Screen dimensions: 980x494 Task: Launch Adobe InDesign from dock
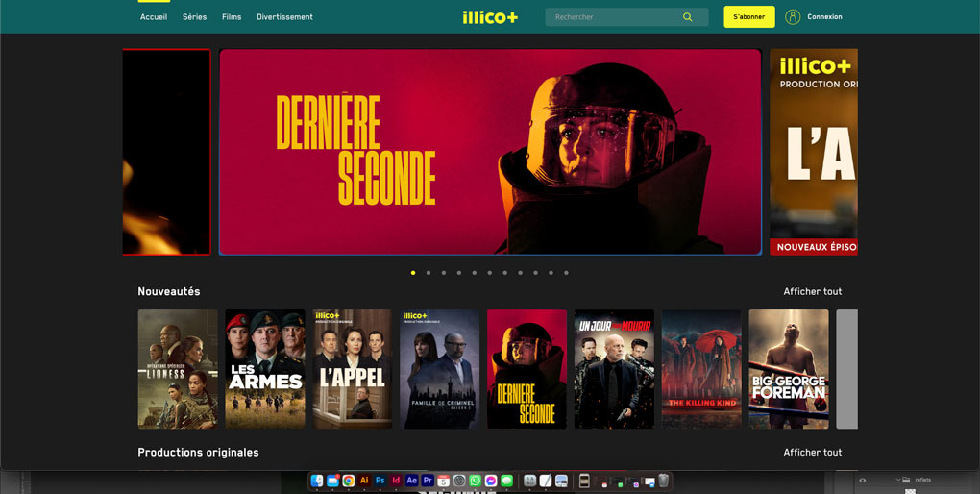tap(396, 481)
